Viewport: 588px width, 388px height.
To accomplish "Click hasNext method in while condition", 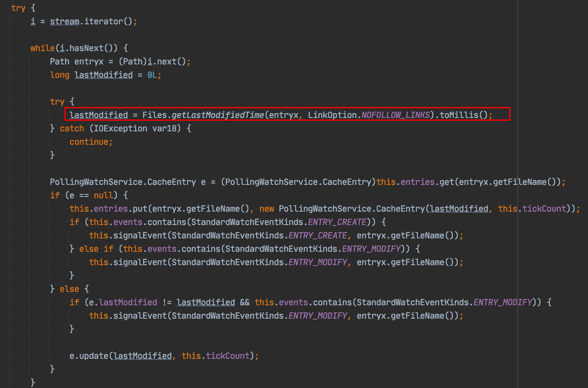I will [x=86, y=48].
